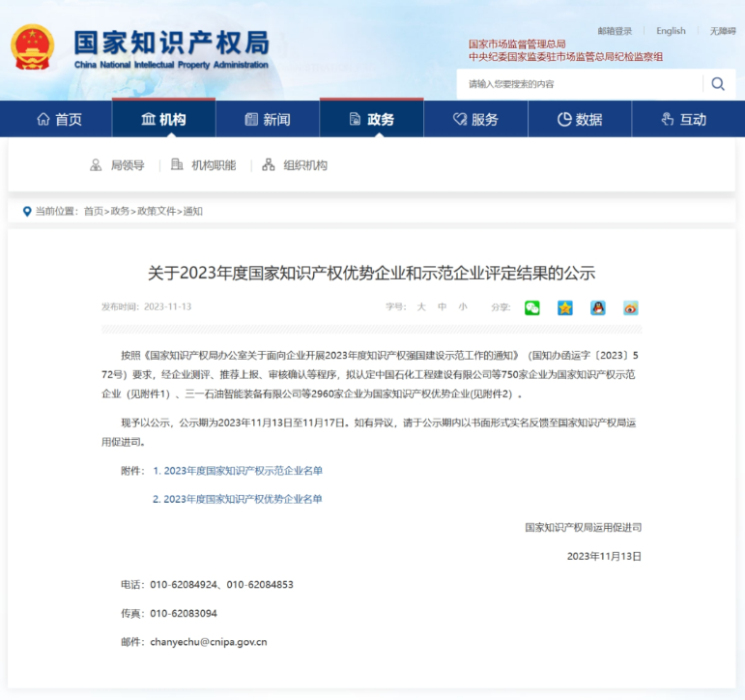Open the 服务 navigation tab
The image size is (745, 700).
[x=475, y=119]
